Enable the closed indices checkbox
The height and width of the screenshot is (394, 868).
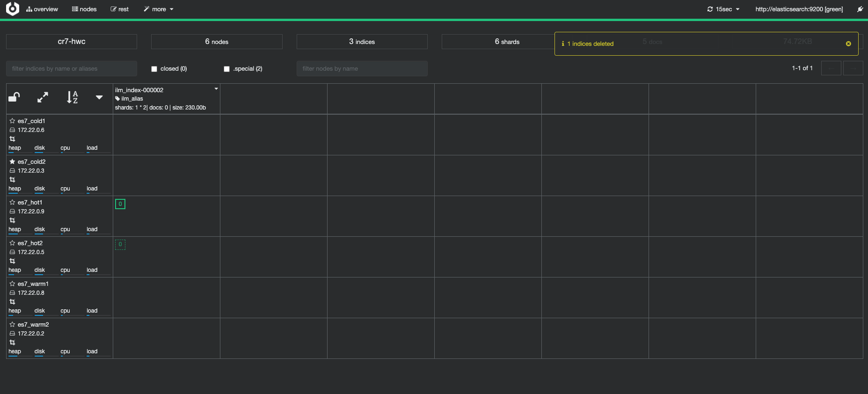(154, 69)
